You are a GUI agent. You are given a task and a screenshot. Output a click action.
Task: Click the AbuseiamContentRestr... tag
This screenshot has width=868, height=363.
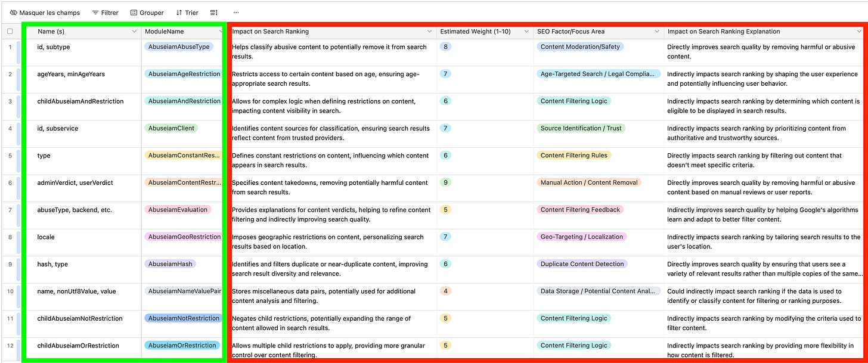coord(184,182)
